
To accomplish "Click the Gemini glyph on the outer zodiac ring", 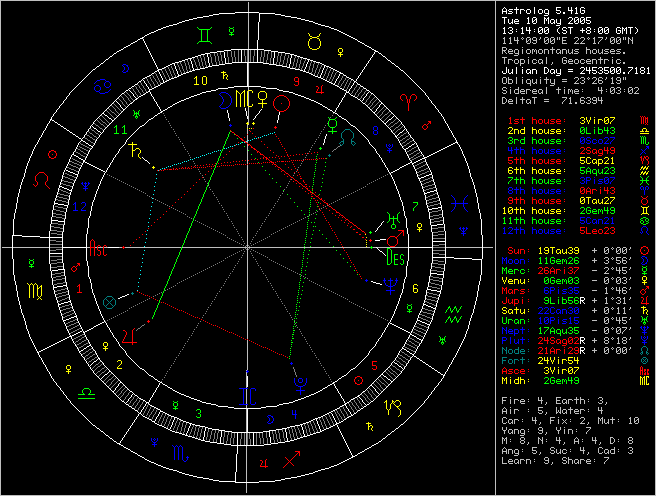I will (204, 35).
